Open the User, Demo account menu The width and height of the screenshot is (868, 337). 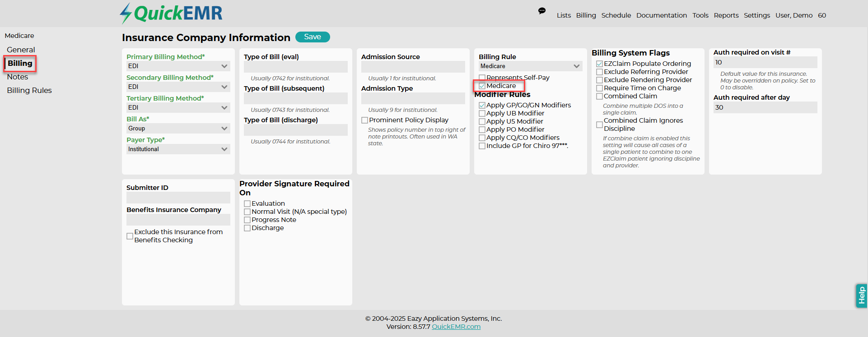[793, 15]
